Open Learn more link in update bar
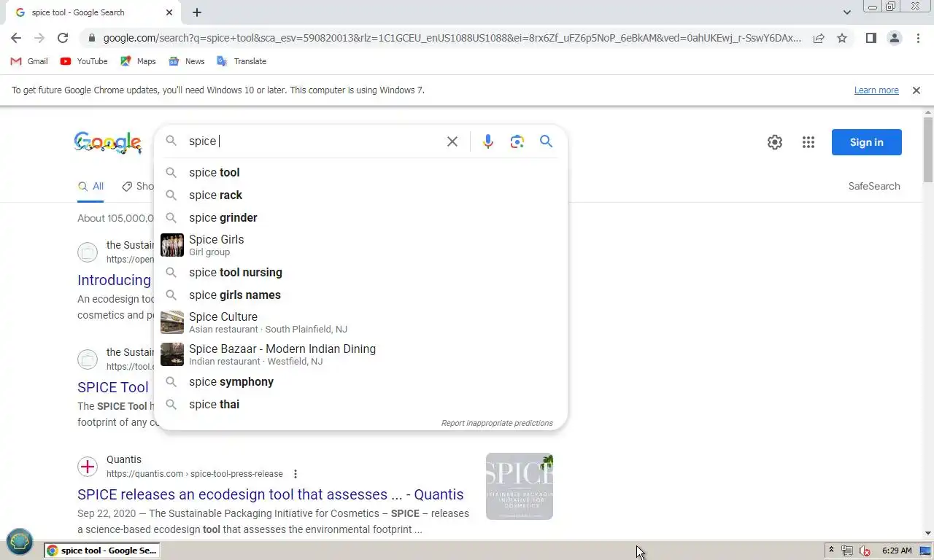The width and height of the screenshot is (934, 560). 876,90
